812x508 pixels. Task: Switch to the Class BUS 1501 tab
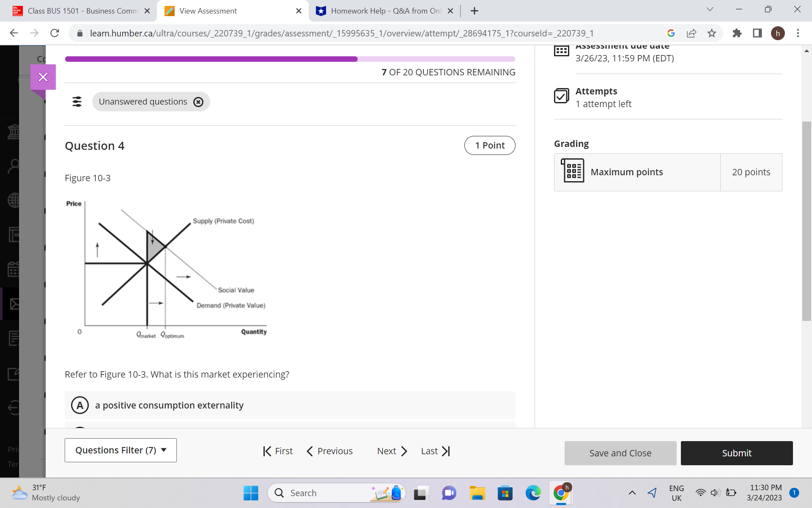point(80,11)
